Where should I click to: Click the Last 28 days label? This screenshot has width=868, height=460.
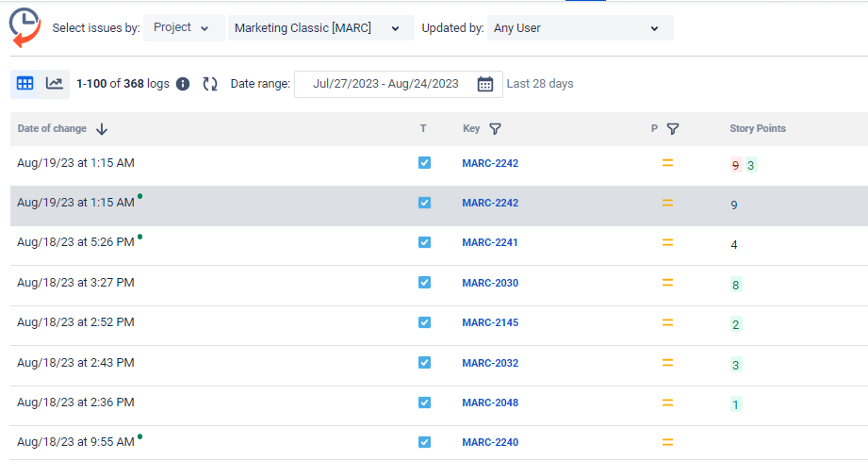[x=540, y=84]
